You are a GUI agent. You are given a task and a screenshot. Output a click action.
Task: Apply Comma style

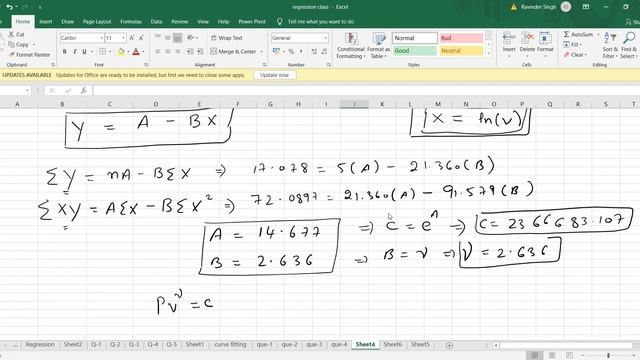point(301,51)
